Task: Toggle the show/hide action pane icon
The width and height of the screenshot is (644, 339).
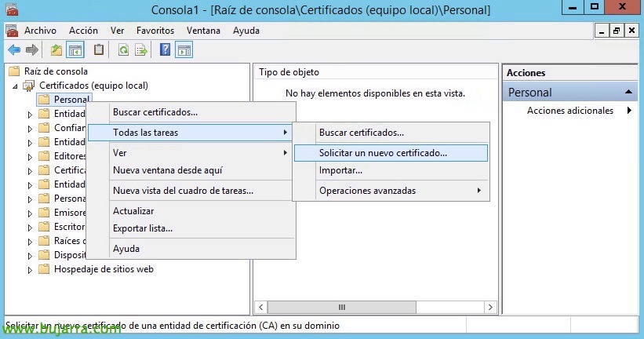Action: click(184, 50)
